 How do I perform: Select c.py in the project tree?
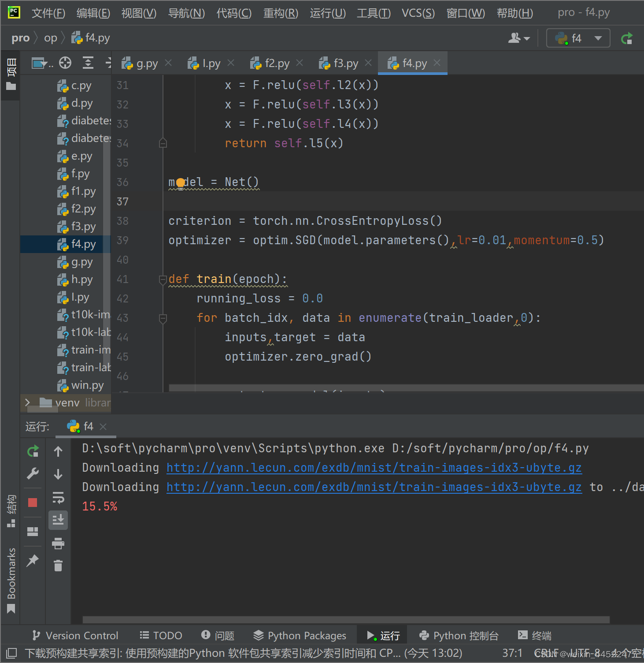[74, 86]
